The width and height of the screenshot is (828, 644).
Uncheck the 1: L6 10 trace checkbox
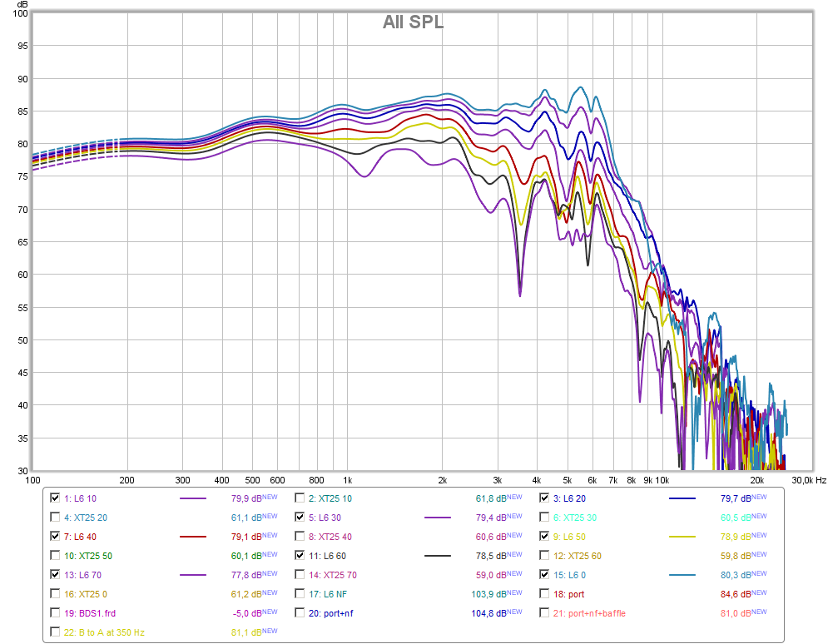point(55,498)
